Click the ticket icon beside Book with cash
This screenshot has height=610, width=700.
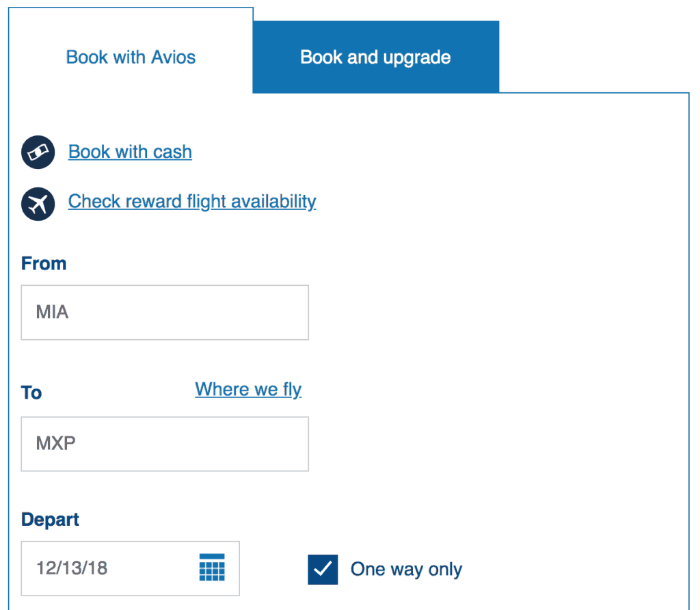pyautogui.click(x=38, y=152)
